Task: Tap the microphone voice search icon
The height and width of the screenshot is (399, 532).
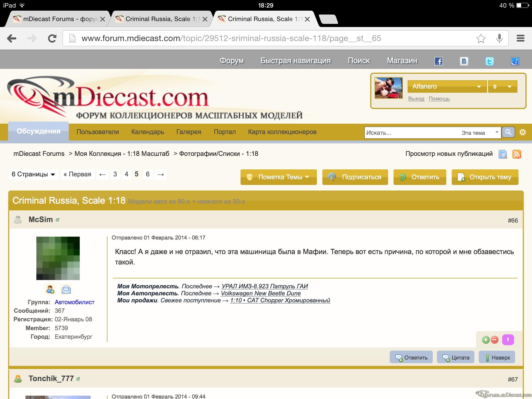Action: pos(499,38)
